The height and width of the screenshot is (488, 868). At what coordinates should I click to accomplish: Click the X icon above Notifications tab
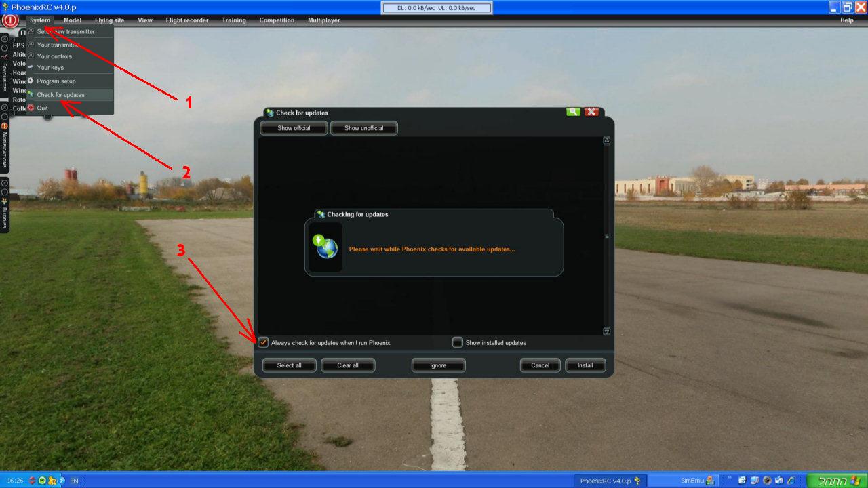(x=5, y=108)
